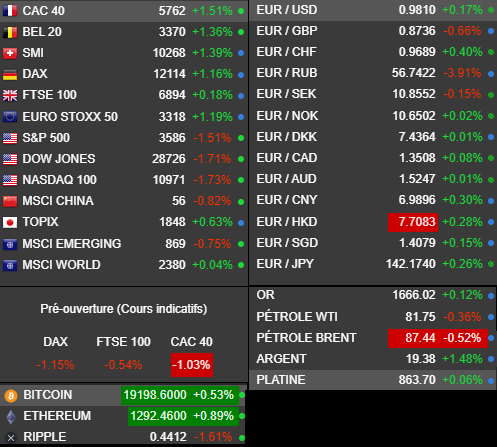Viewport: 497px width, 447px height.
Task: Click the Swiss flag icon beside SMI
Action: click(10, 53)
